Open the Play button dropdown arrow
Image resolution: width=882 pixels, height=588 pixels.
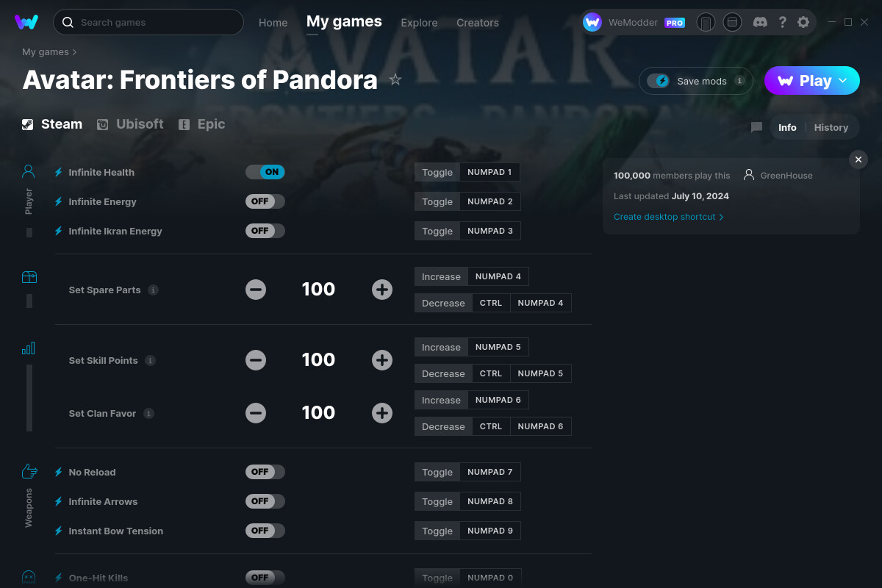click(x=842, y=81)
